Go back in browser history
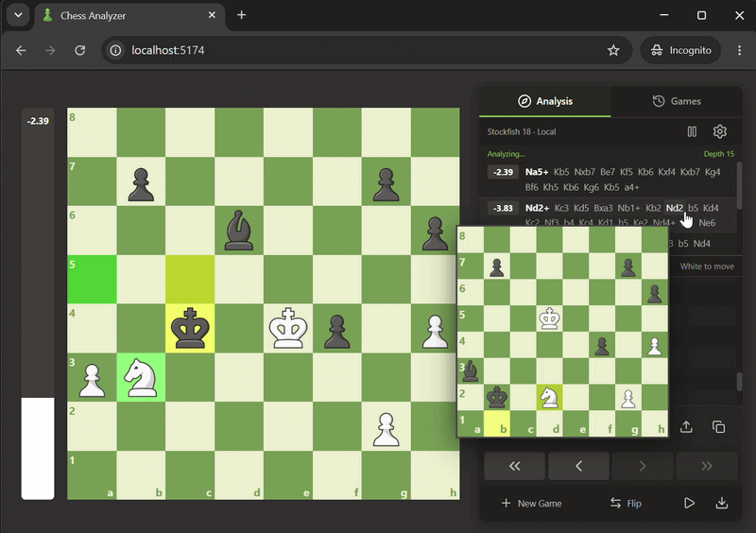The image size is (756, 533). click(21, 50)
